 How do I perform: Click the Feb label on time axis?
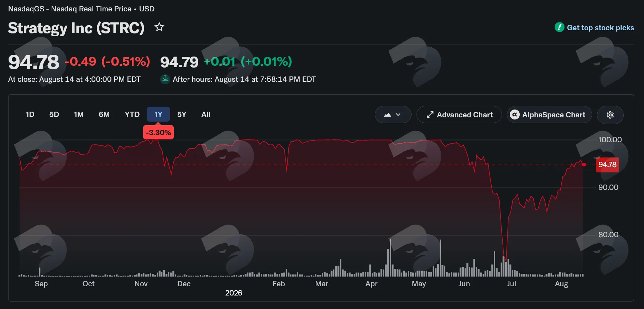click(279, 284)
